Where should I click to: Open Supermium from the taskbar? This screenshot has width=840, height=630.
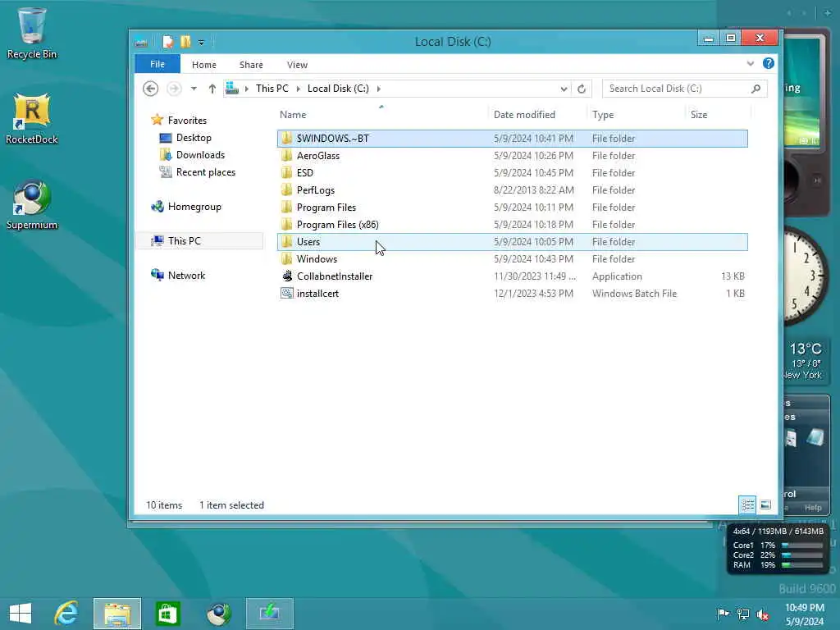tap(218, 614)
